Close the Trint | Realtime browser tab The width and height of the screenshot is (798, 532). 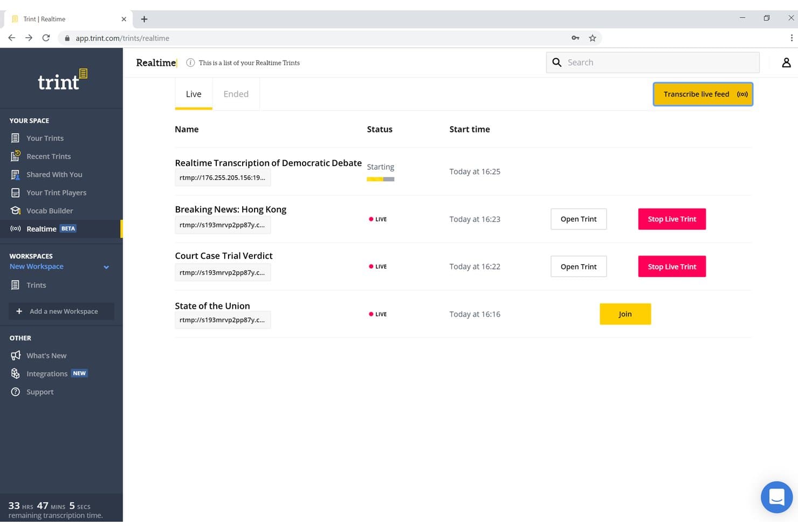coord(124,19)
